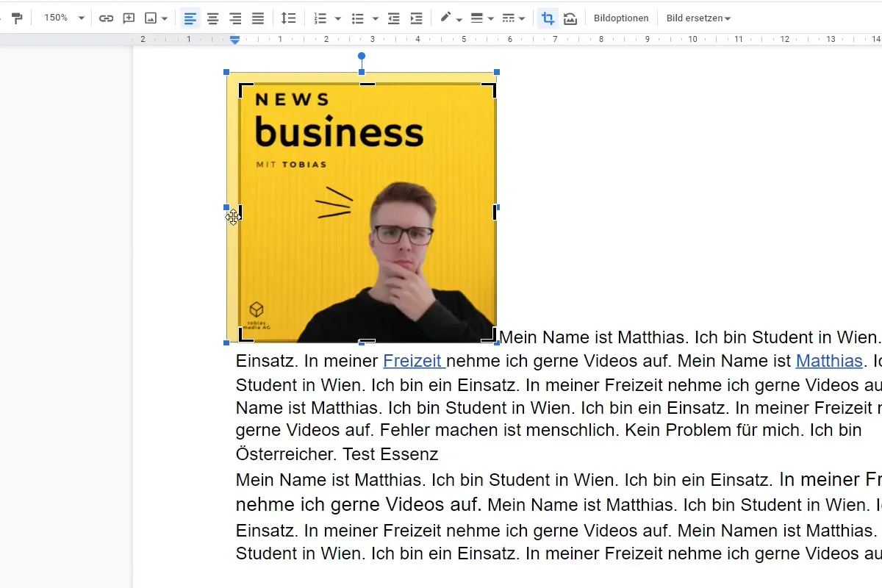This screenshot has height=588, width=882.
Task: Click the image rotation handle above picture
Action: click(362, 56)
